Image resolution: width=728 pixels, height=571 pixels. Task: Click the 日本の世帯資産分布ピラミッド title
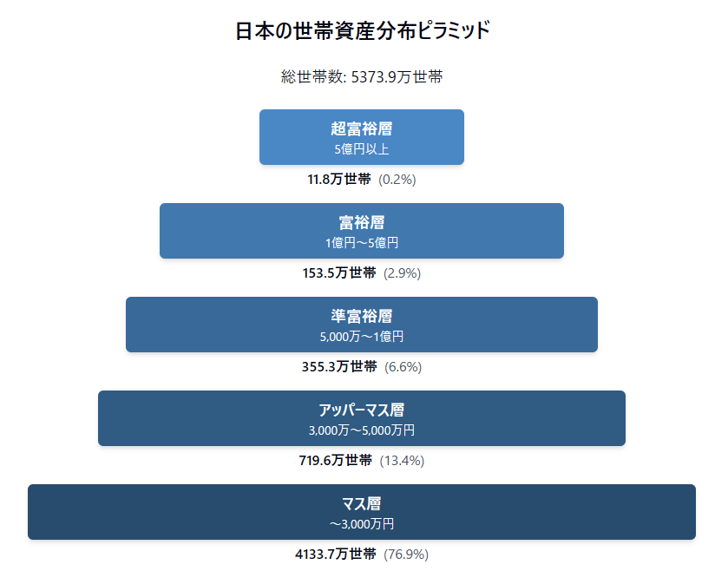(363, 31)
